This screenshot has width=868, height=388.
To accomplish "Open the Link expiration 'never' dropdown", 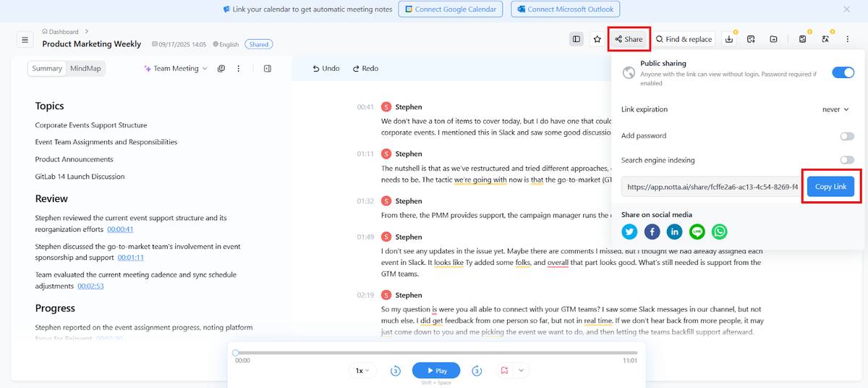I will click(x=835, y=109).
